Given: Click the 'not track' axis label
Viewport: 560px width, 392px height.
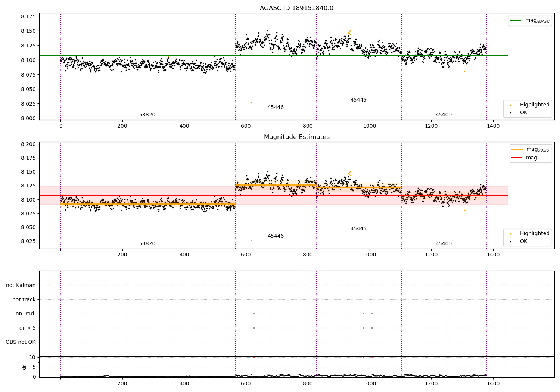Looking at the screenshot, I should pos(24,300).
